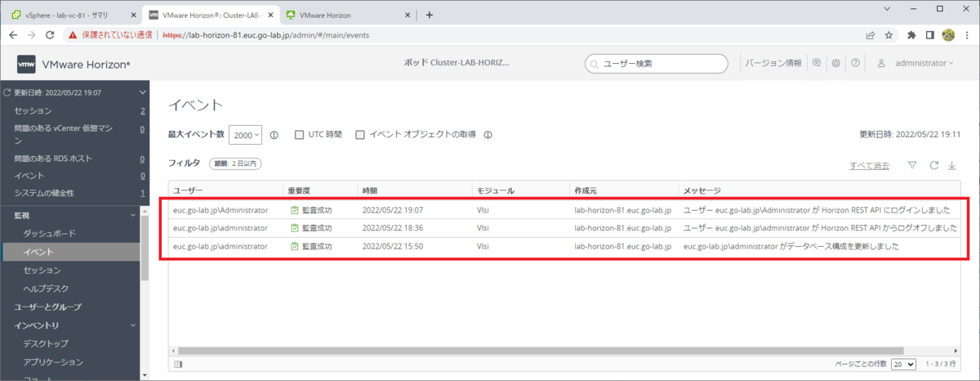Screen dimensions: 980x381
Task: Close the VMware Horizon Cluster-LAB browser tab
Action: [269, 15]
